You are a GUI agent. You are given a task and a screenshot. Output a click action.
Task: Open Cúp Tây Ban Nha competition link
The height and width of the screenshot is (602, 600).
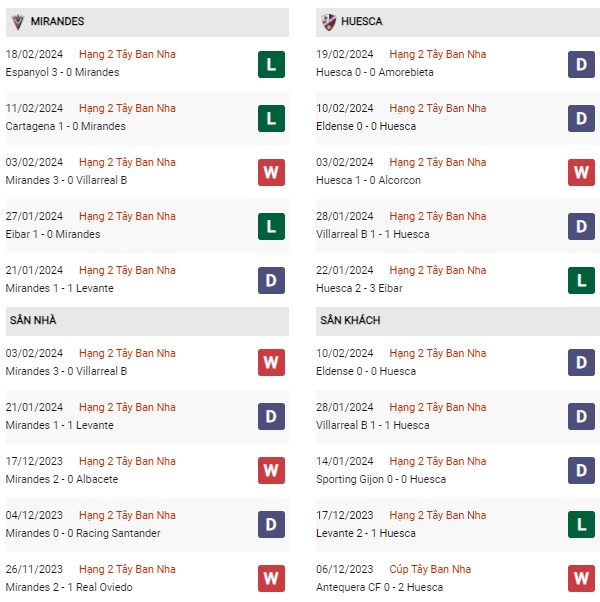point(430,569)
